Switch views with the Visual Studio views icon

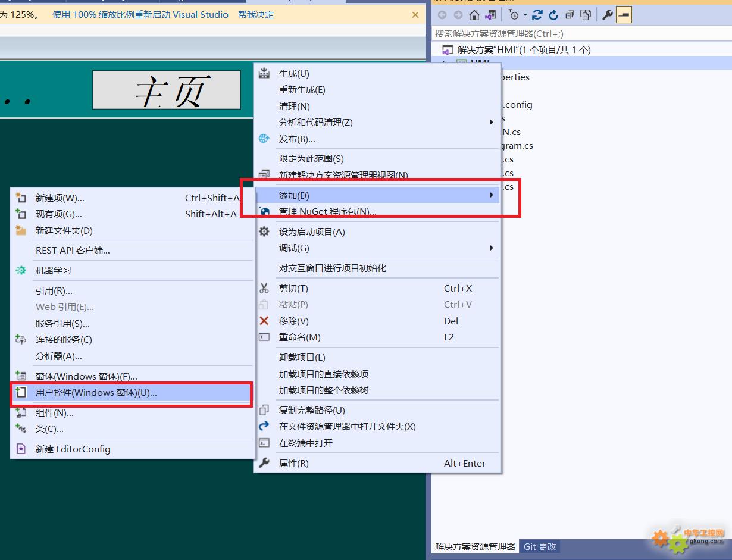[490, 15]
